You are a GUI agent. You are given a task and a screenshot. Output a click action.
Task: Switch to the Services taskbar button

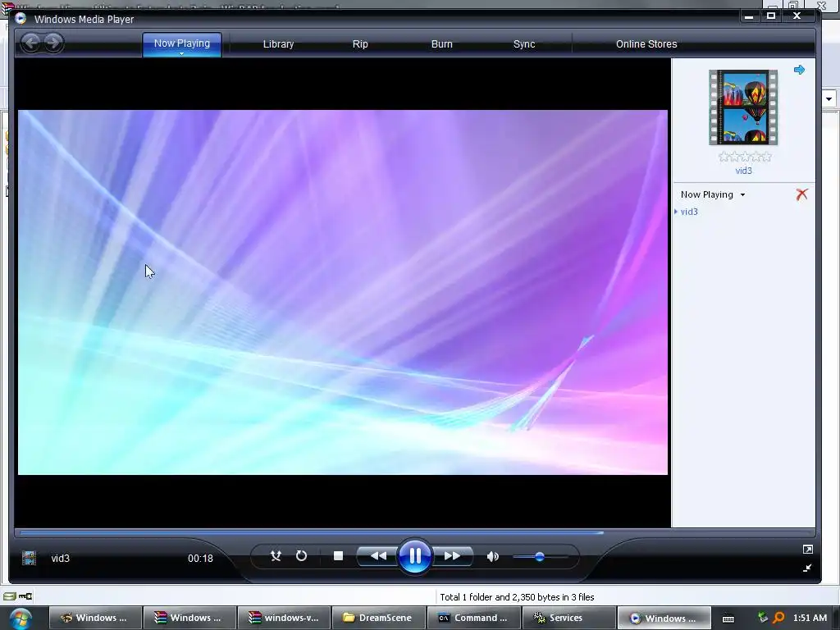(x=569, y=618)
